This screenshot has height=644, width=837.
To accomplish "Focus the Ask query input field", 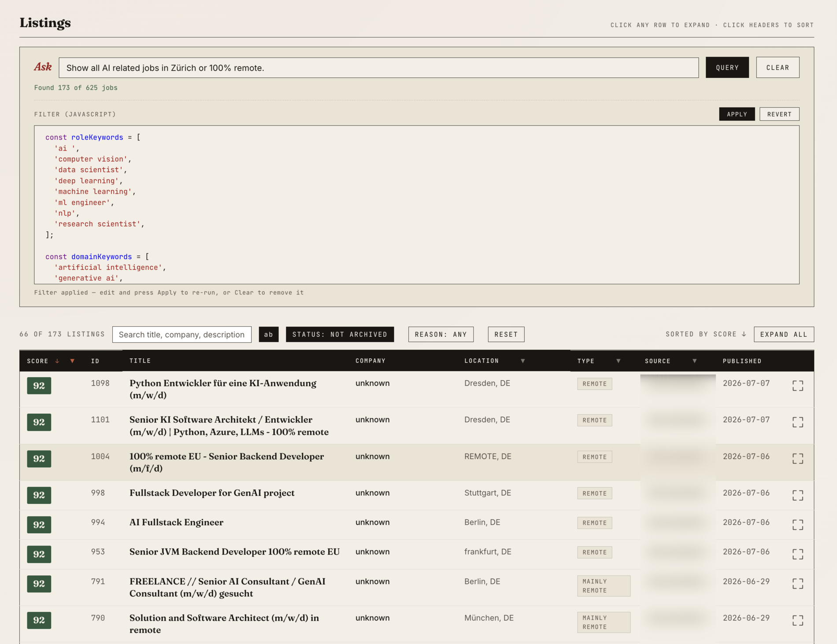I will [x=379, y=68].
